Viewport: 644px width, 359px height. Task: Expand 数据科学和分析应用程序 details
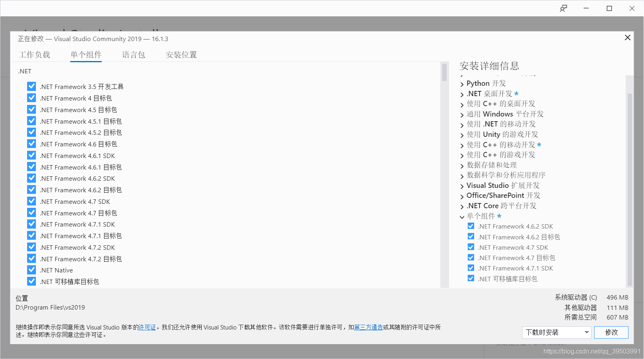coord(462,176)
